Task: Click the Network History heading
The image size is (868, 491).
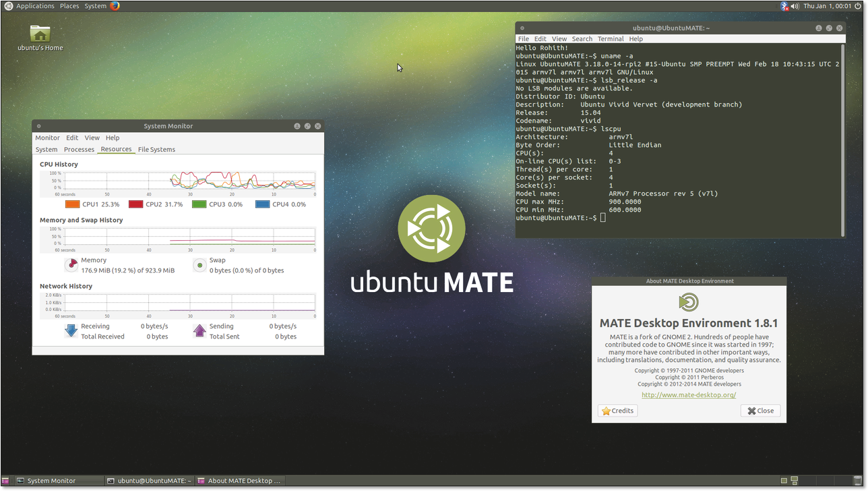Action: pyautogui.click(x=66, y=286)
